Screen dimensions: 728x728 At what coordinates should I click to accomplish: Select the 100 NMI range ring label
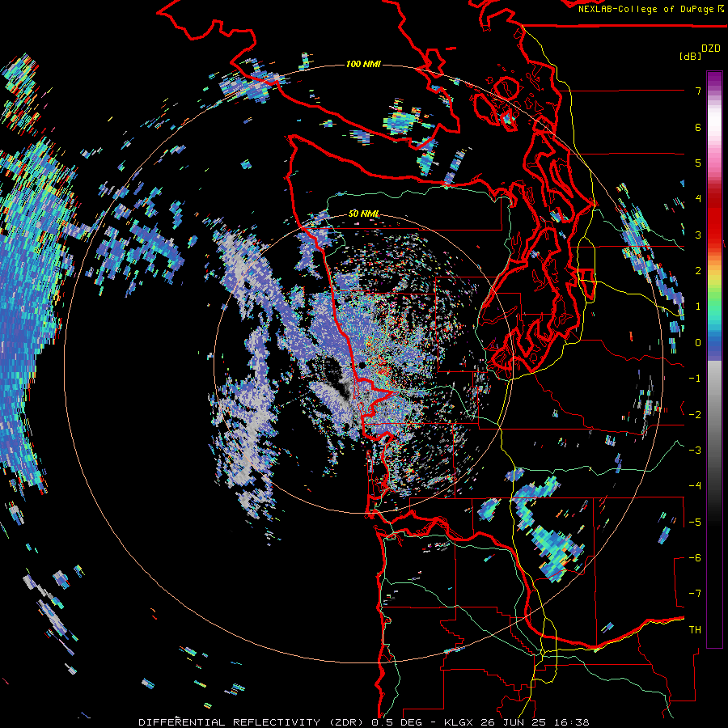pyautogui.click(x=363, y=64)
